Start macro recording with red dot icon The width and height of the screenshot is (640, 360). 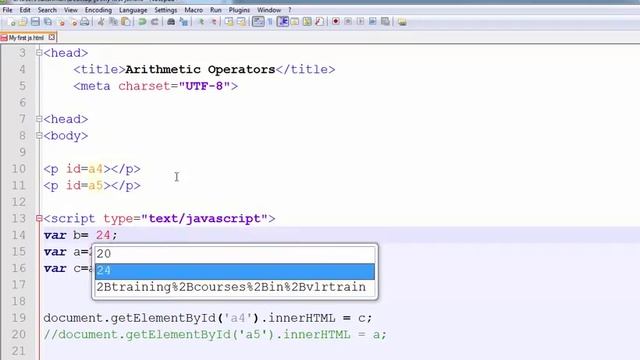336,22
